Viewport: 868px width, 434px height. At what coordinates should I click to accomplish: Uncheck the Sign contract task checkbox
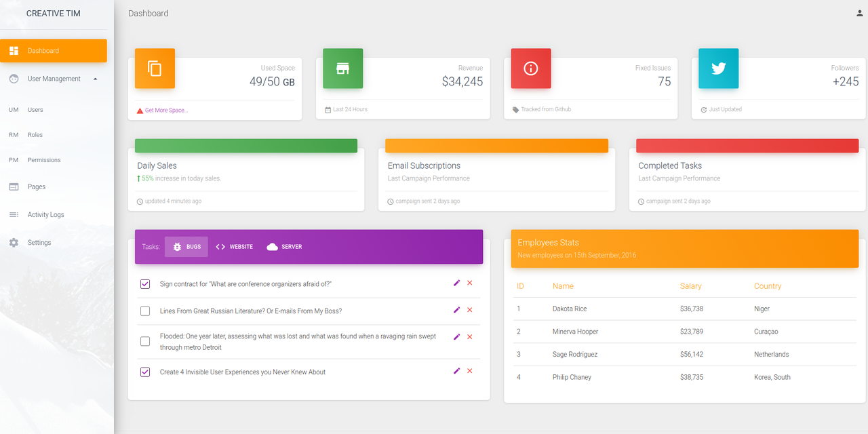(144, 283)
